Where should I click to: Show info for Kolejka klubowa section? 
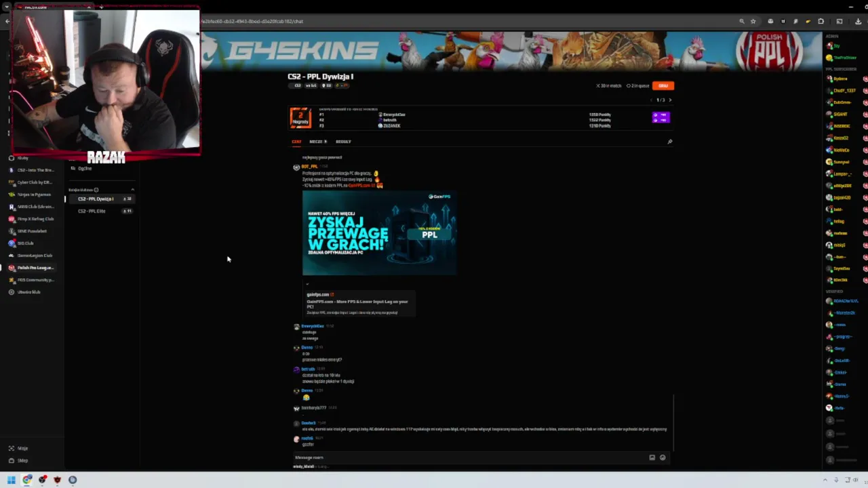[96, 190]
